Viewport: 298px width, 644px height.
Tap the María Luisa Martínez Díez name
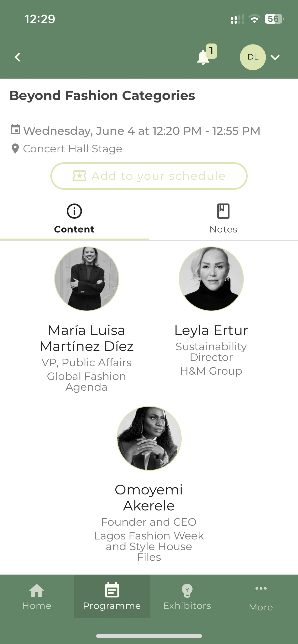tap(87, 338)
